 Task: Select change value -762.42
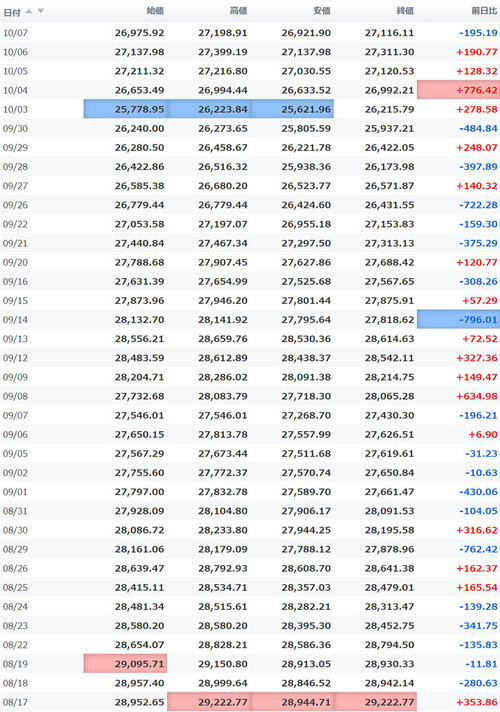(478, 549)
